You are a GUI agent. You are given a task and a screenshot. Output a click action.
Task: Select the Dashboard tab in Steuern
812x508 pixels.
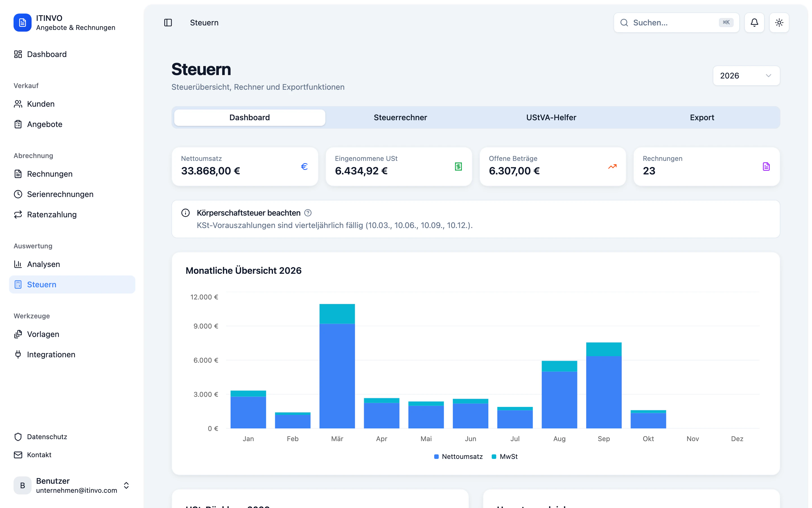250,118
